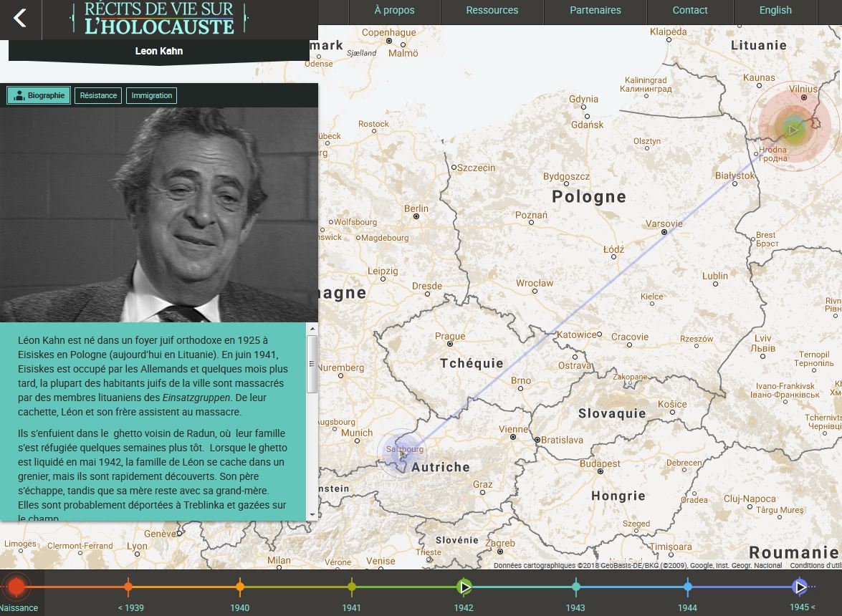Click the biography scroll up arrow
Image resolution: width=842 pixels, height=616 pixels.
click(312, 327)
